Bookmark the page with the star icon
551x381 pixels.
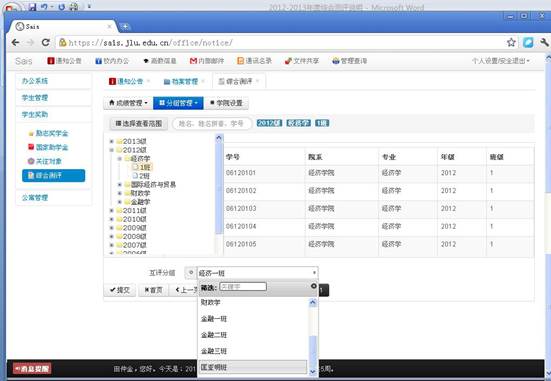(511, 43)
